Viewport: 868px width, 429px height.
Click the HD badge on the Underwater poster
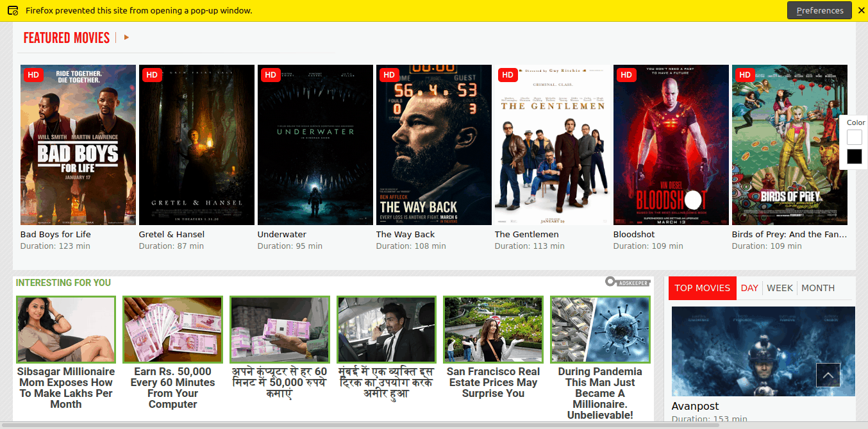coord(271,75)
